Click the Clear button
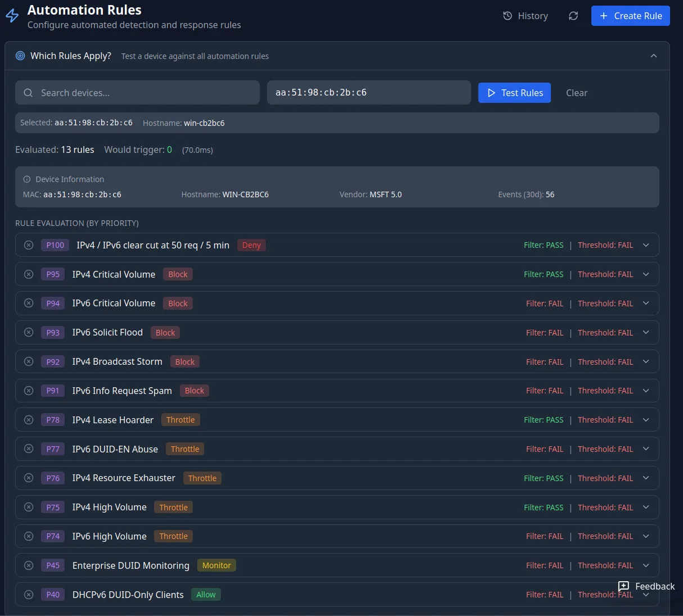The image size is (683, 616). (577, 93)
